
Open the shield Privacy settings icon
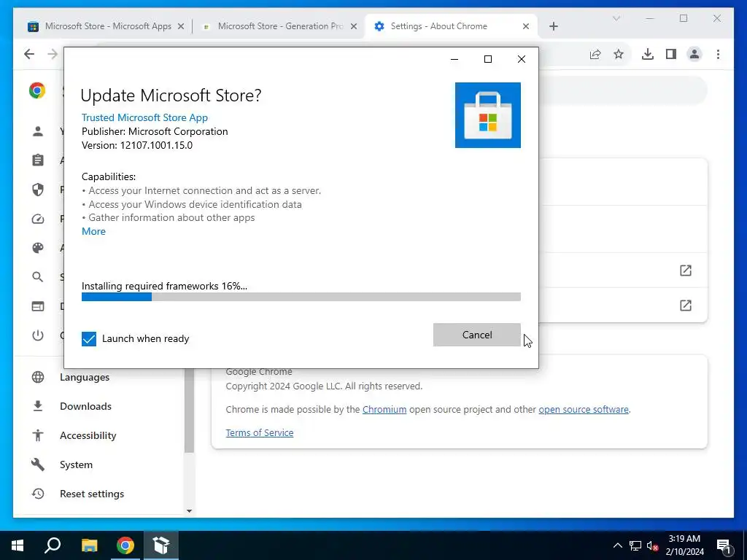[38, 190]
